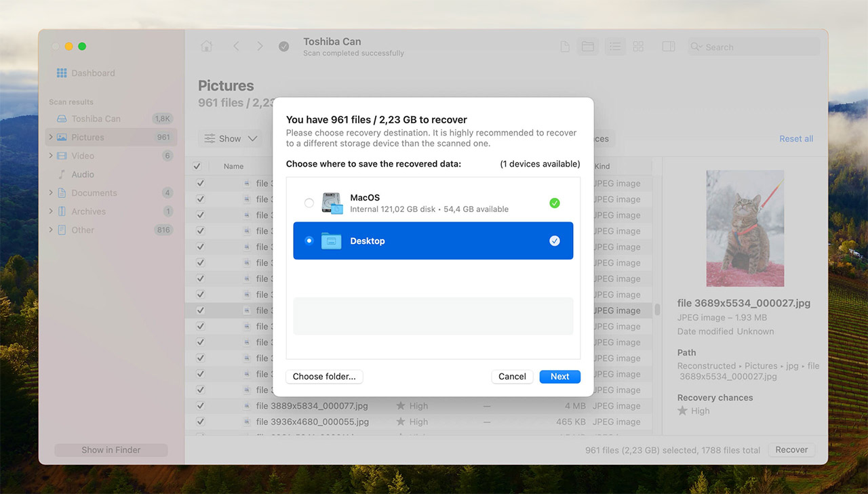Switch to list view icon
Image resolution: width=868 pixels, height=494 pixels.
pos(615,47)
